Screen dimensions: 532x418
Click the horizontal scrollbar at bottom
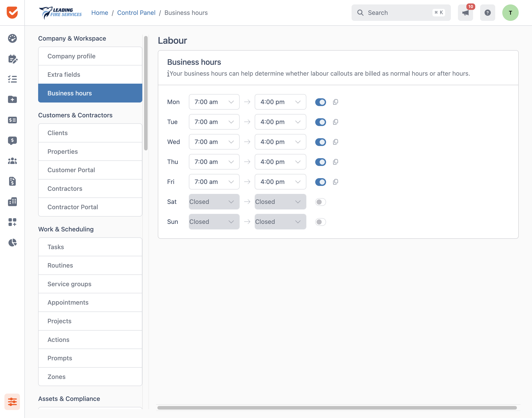point(337,408)
